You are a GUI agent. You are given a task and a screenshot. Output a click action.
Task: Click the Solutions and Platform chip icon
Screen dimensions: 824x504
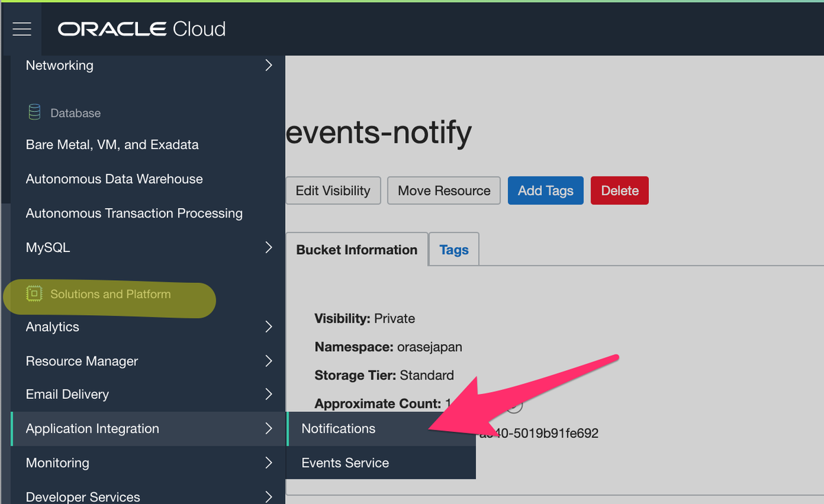click(x=34, y=294)
